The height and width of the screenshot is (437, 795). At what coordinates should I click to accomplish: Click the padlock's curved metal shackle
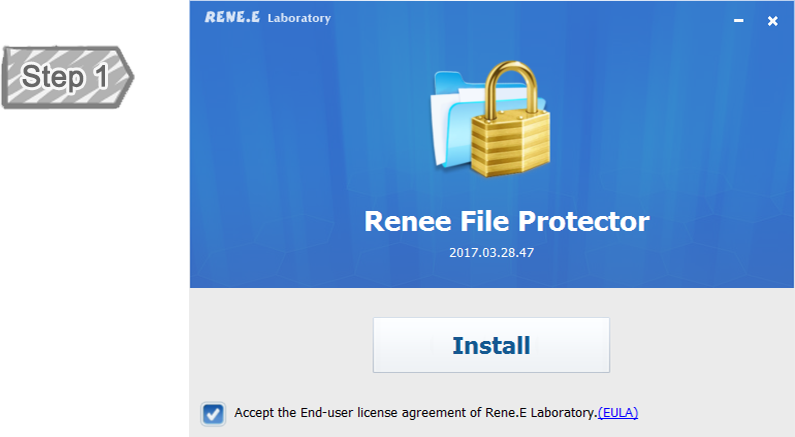511,86
